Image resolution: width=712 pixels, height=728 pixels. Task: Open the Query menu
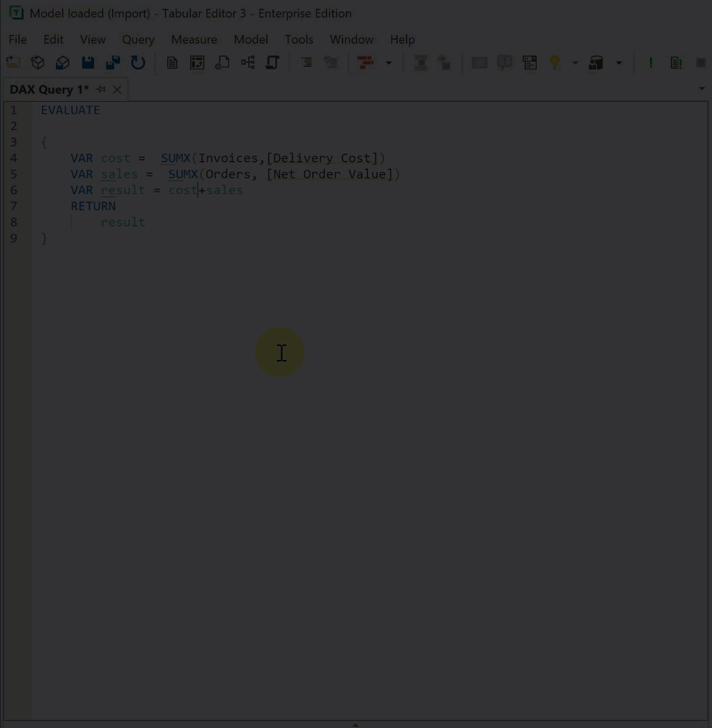138,39
